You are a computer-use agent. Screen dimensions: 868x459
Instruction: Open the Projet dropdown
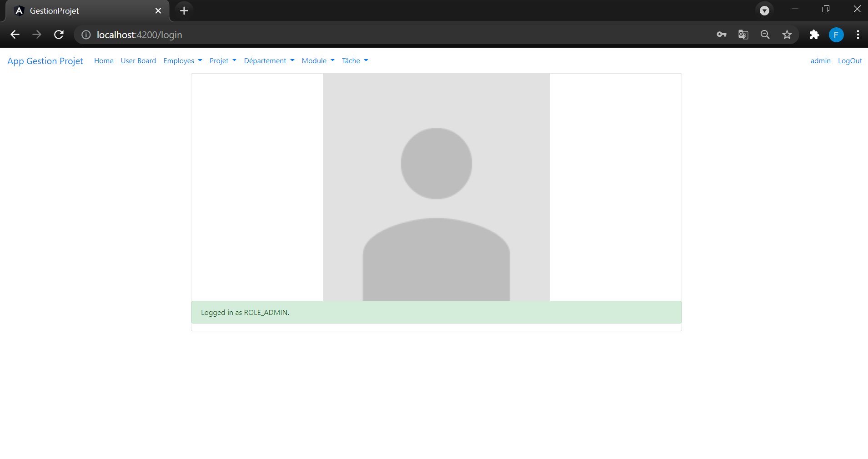[222, 60]
